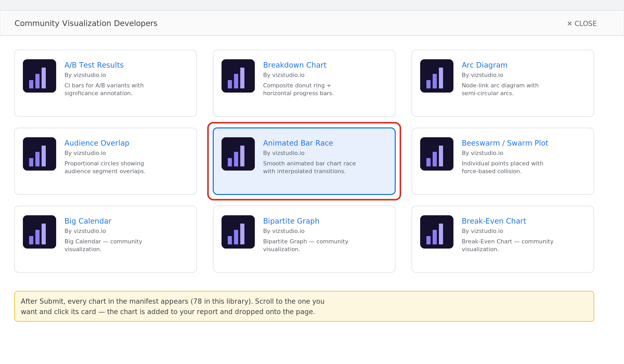The width and height of the screenshot is (624, 364).
Task: Open the Audience Overlap title link
Action: click(x=97, y=143)
